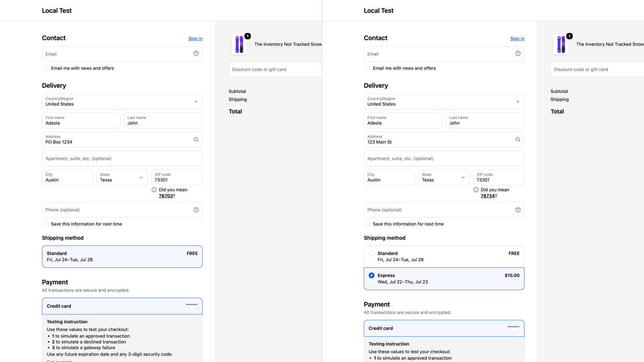The image size is (644, 362).
Task: Open State dropdown in right checkout
Action: pos(444,177)
